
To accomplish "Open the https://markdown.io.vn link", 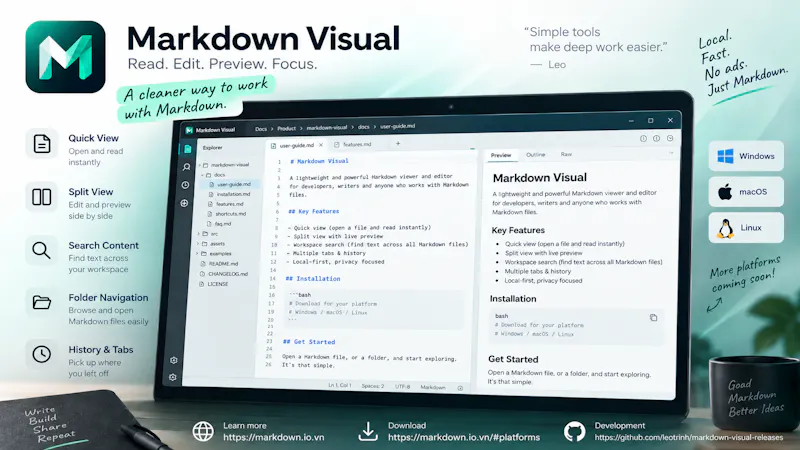I will pyautogui.click(x=273, y=438).
